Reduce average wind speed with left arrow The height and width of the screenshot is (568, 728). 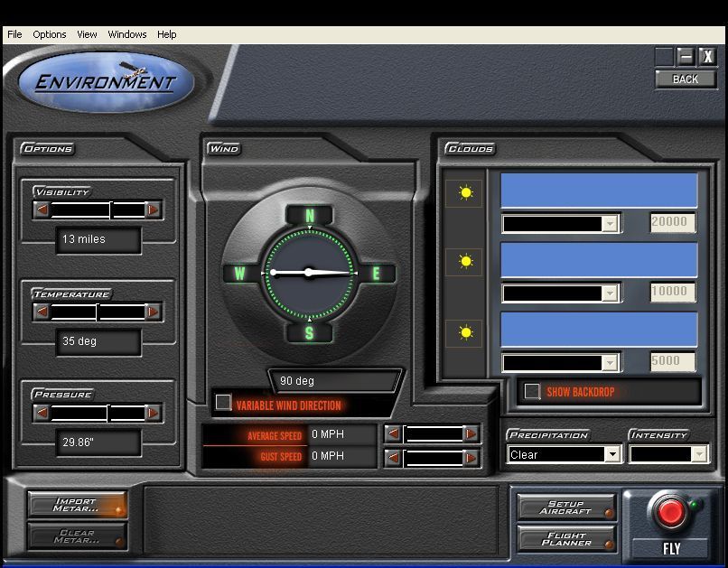[394, 433]
